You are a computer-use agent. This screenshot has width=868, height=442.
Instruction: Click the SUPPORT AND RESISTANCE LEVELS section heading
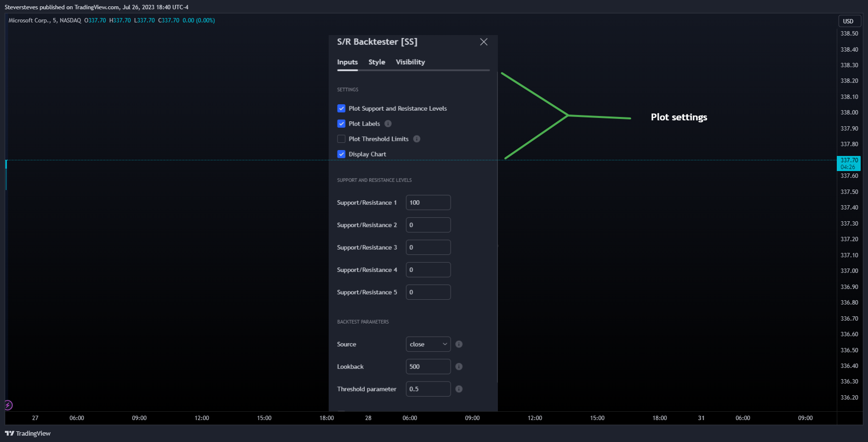375,180
